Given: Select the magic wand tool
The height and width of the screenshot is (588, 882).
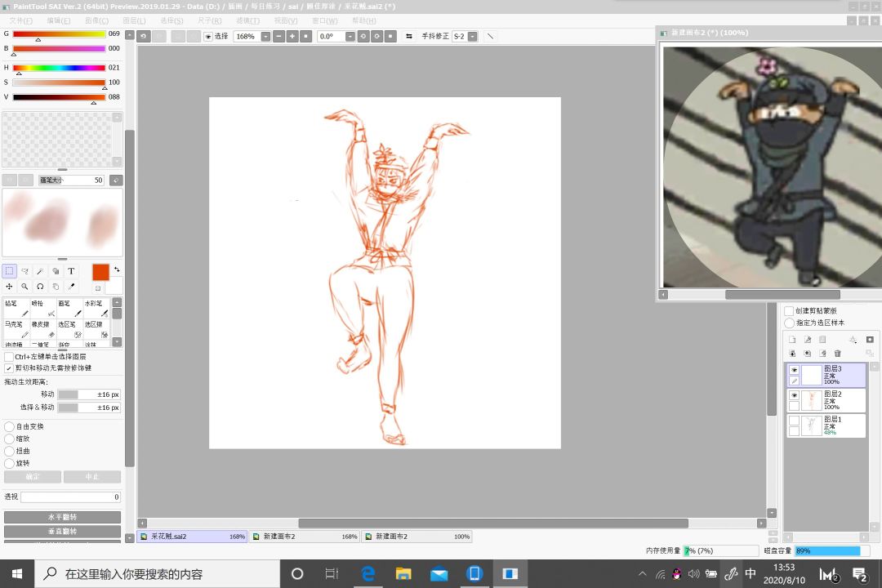Looking at the screenshot, I should point(40,271).
